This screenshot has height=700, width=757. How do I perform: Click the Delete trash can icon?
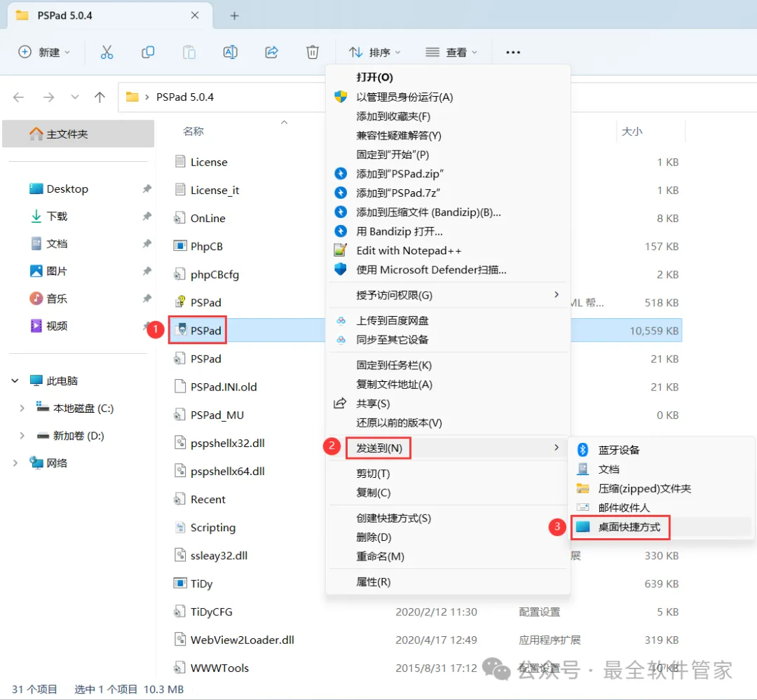pos(313,52)
